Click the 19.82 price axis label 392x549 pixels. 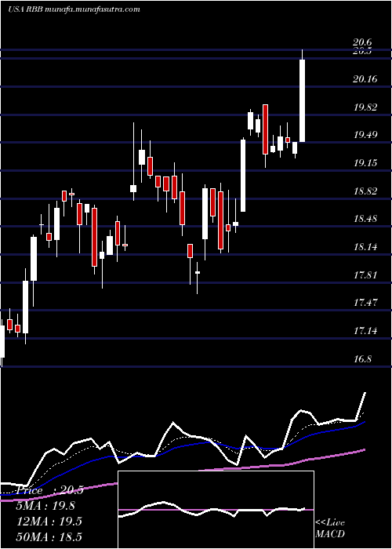365,107
